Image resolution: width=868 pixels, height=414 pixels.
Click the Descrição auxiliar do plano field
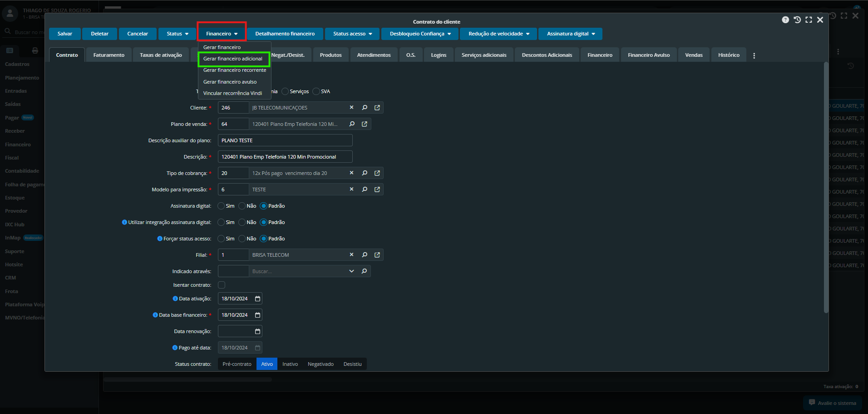[285, 140]
